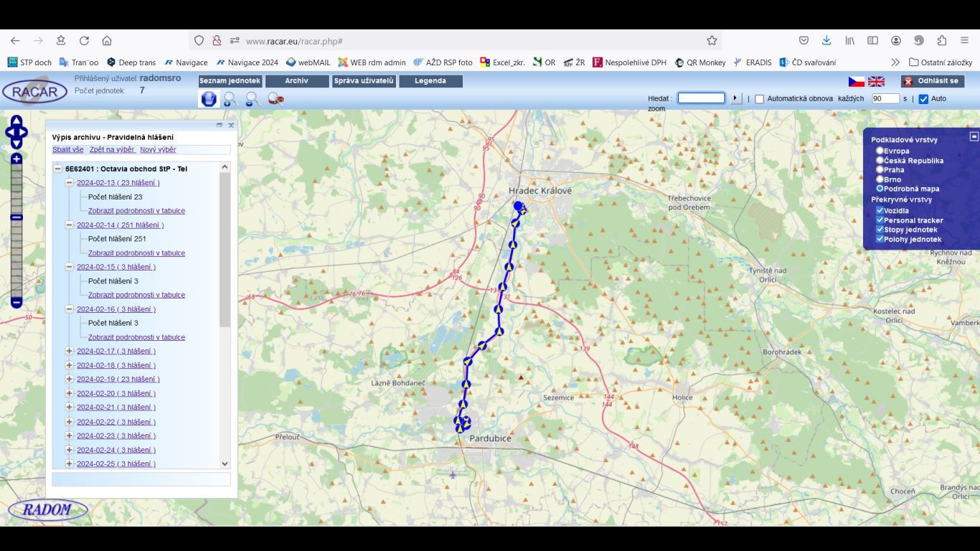Open 2024-02-14 (251 hlášení) link
Viewport: 980px width, 551px height.
coord(121,225)
